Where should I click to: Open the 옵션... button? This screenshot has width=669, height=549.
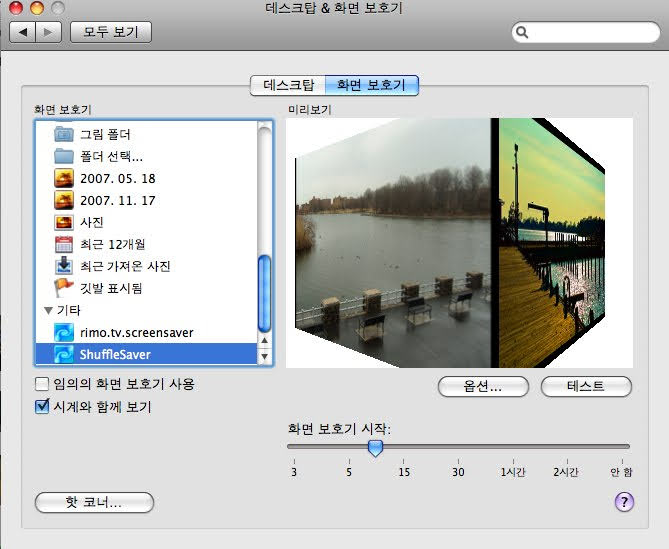click(x=483, y=386)
